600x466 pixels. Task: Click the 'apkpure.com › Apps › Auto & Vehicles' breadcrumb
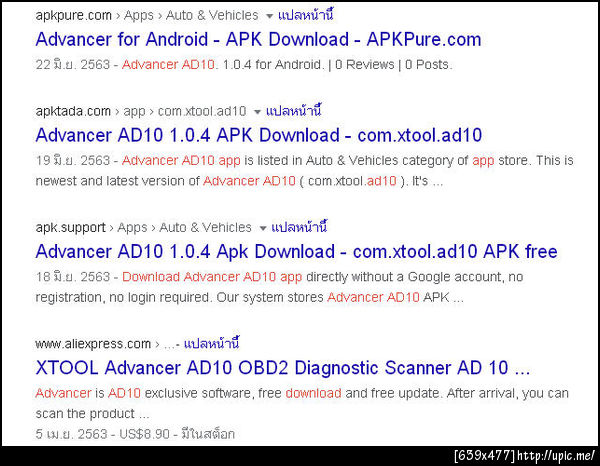point(147,16)
